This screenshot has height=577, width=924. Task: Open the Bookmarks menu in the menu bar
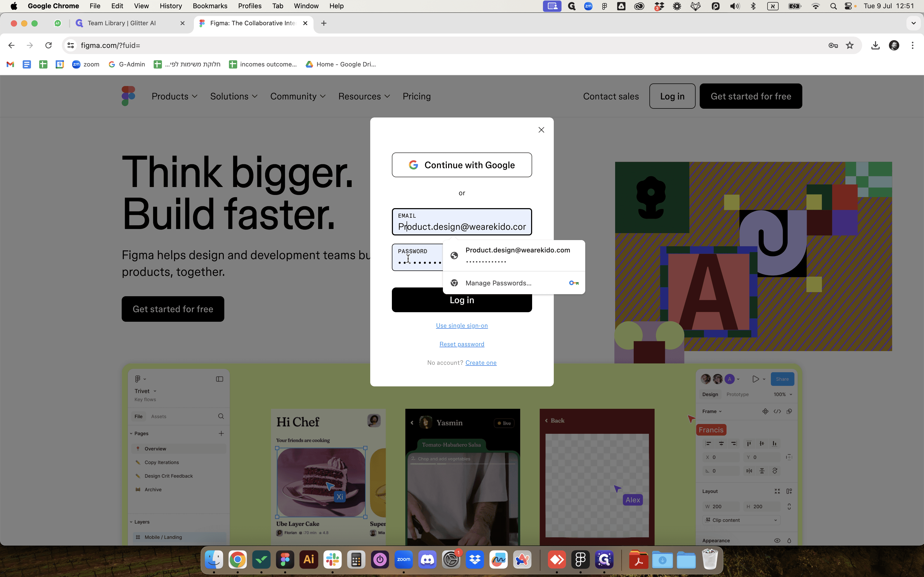pyautogui.click(x=210, y=6)
